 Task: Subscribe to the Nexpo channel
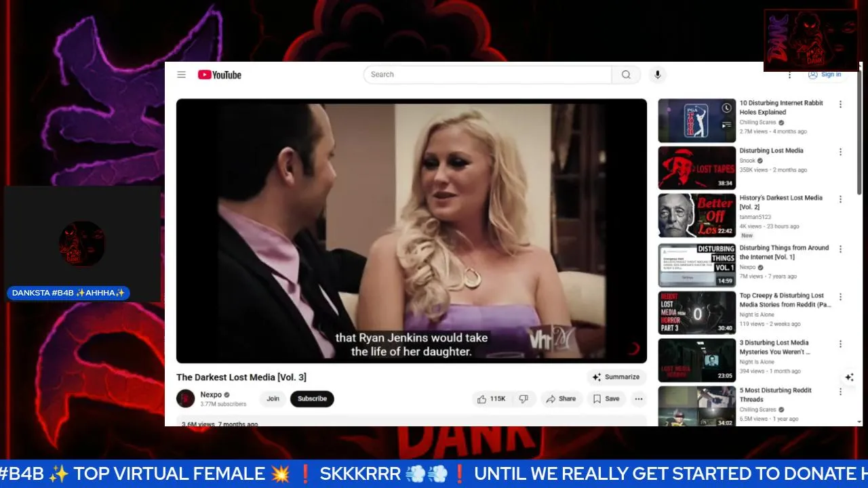[312, 399]
